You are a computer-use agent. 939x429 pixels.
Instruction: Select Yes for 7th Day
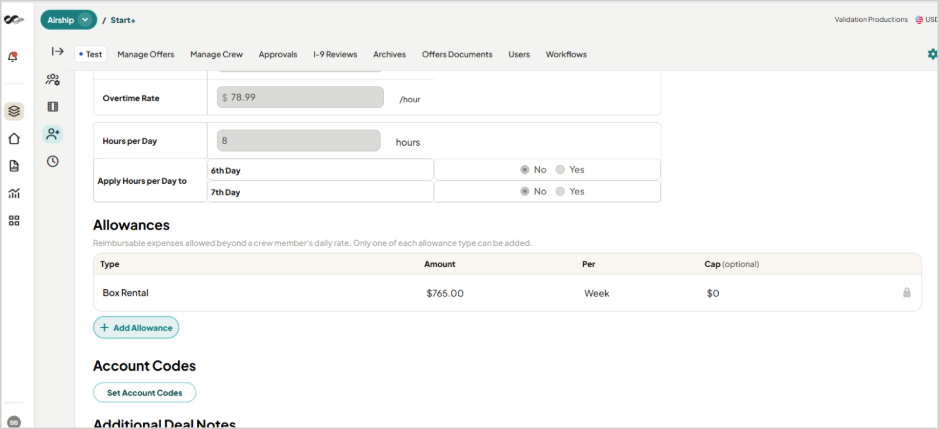coord(561,192)
